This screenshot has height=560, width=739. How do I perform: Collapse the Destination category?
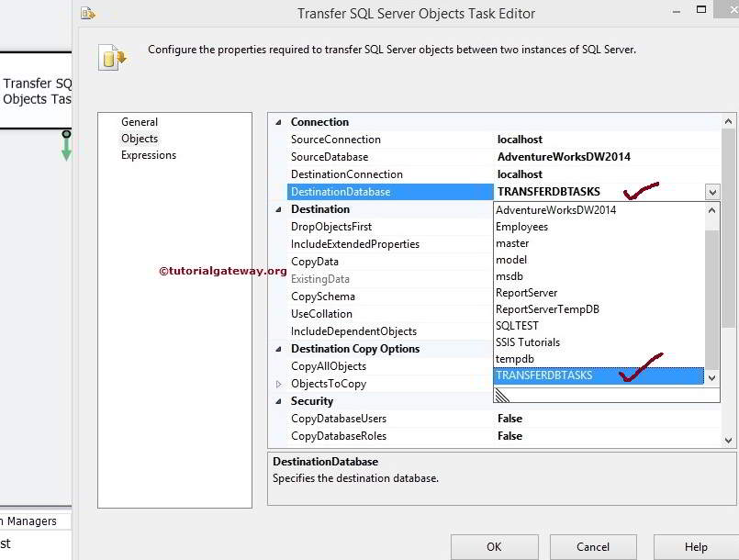tap(278, 209)
